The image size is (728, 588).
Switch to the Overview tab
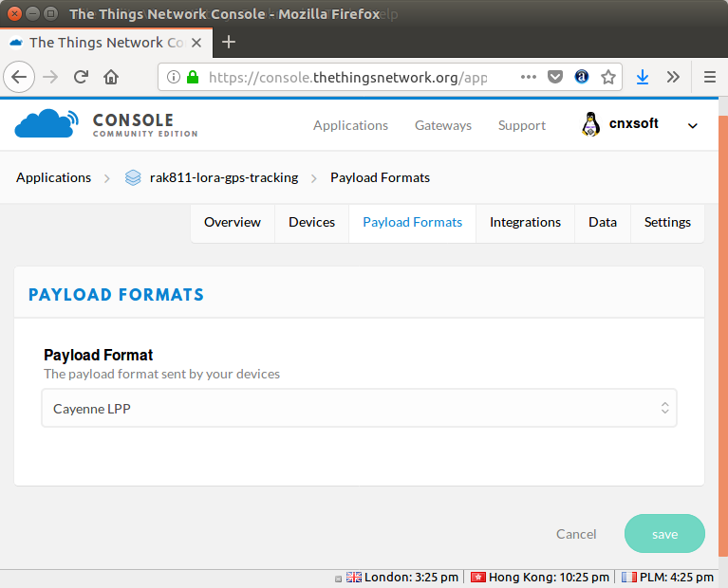tap(233, 222)
